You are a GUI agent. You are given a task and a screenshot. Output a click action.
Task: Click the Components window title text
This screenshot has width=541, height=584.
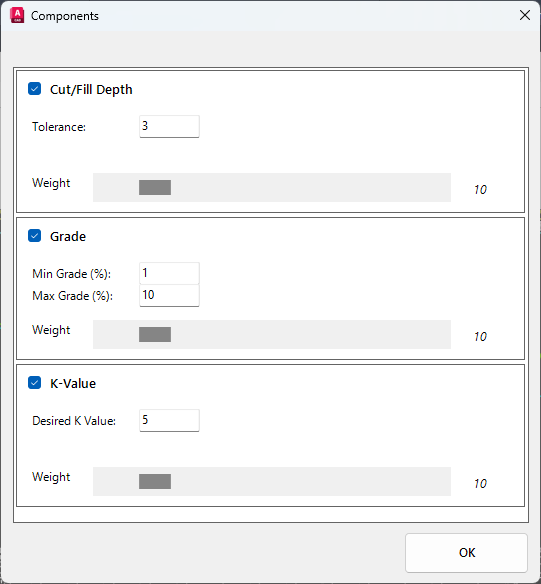pyautogui.click(x=65, y=16)
